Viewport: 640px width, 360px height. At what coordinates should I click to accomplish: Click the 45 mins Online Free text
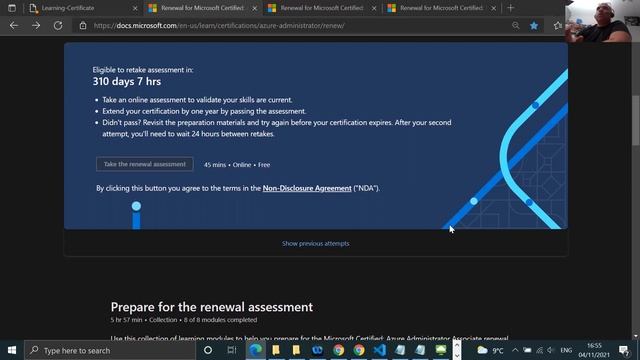(237, 165)
